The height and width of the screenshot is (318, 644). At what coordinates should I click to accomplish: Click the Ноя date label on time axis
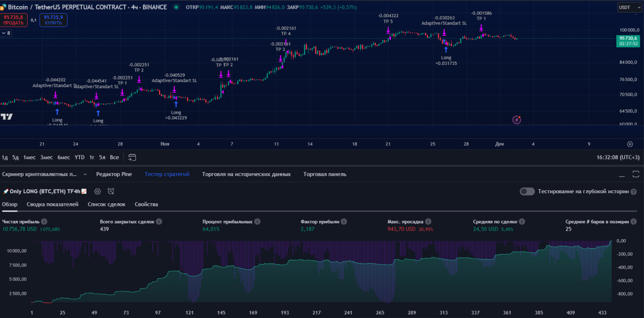(165, 144)
